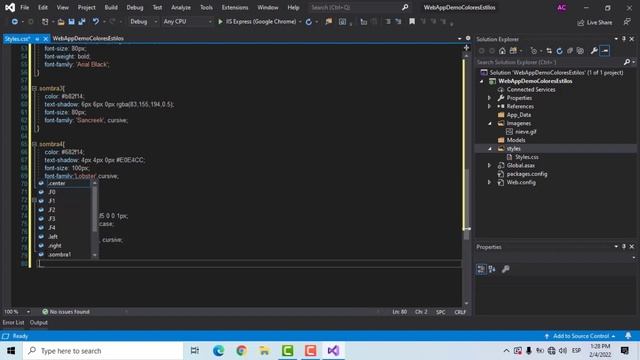Screen dimensions: 640x360
Task: Click the Search (Ctrl+Q) box
Action: point(359,7)
